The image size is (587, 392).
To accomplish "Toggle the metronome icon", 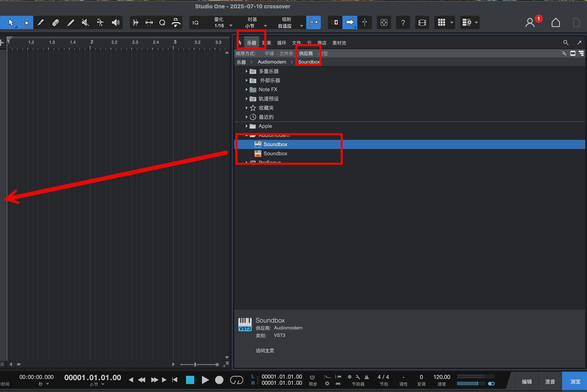I will click(367, 377).
